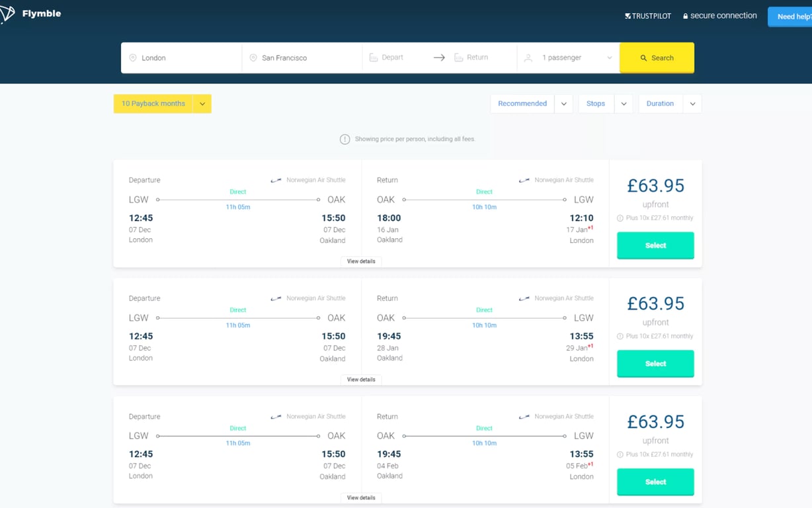This screenshot has width=812, height=508.
Task: Click the second card's return Norwegian airline logo
Action: [x=524, y=298]
